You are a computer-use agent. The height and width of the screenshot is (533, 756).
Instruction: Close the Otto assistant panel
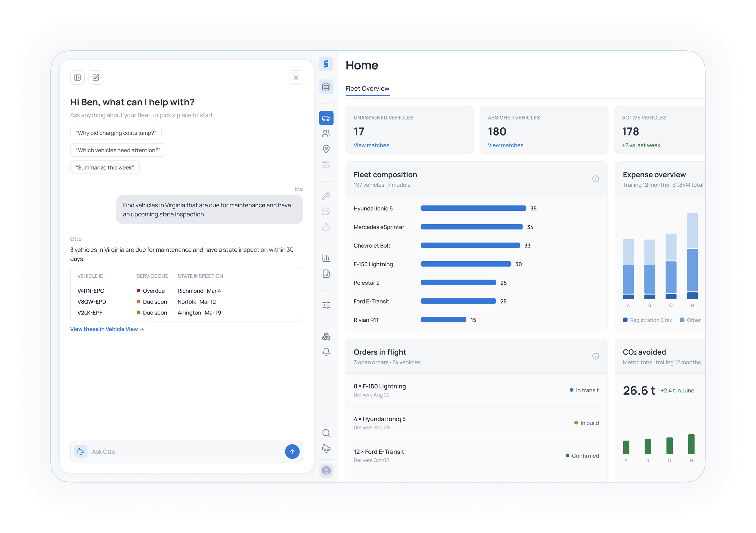tap(296, 78)
